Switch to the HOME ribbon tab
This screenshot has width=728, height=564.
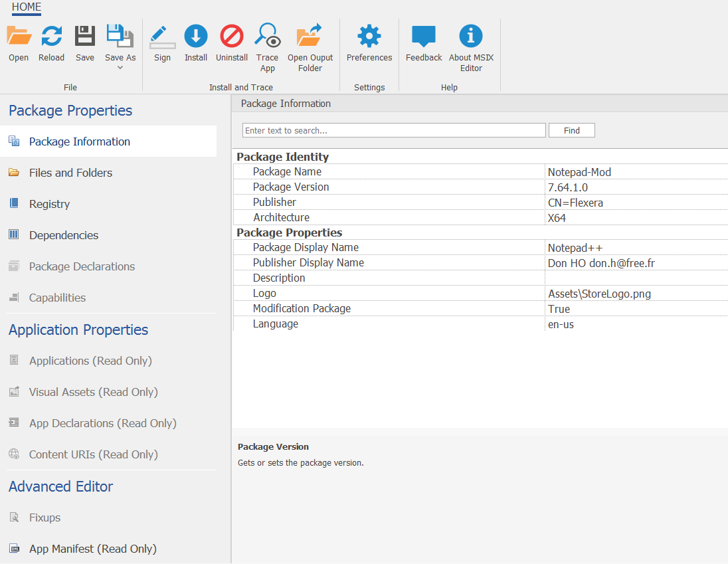click(27, 7)
